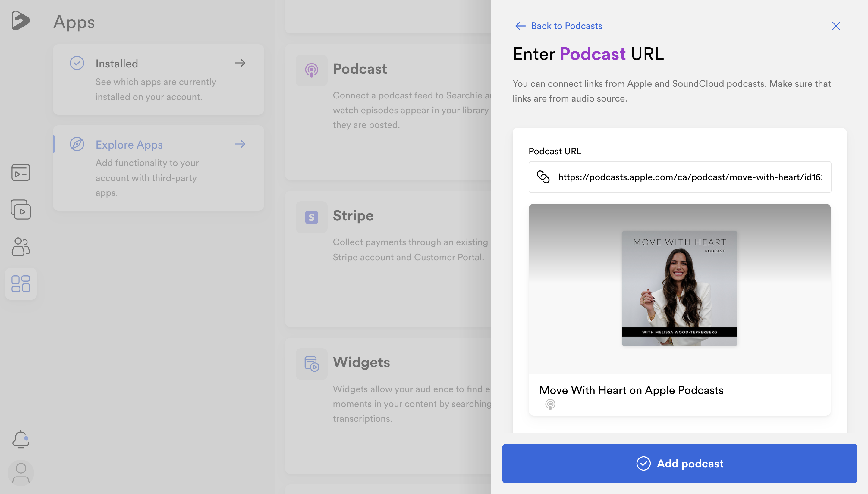Screen dimensions: 868x494
Task: Open the media library sidebar icon
Action: click(x=21, y=172)
